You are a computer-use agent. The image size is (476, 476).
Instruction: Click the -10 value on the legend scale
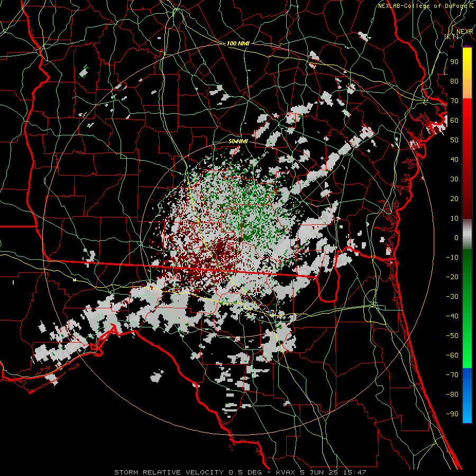click(x=452, y=258)
